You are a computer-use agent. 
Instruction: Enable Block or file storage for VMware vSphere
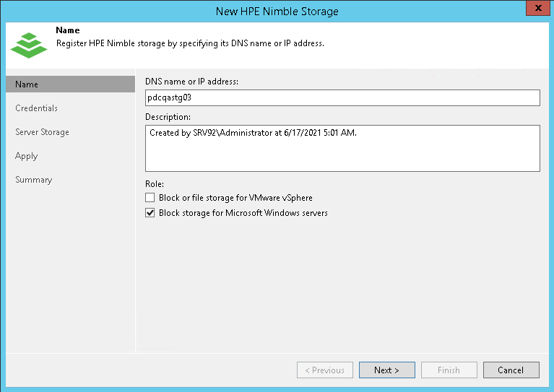coord(150,197)
